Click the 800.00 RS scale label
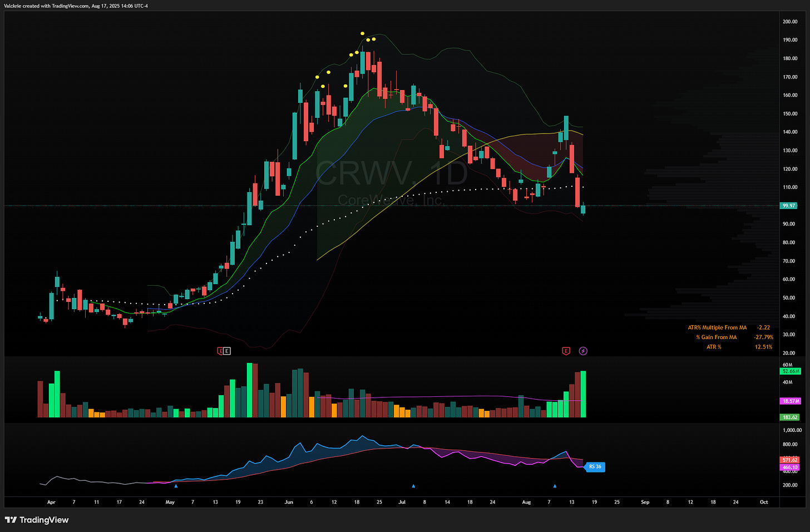This screenshot has height=532, width=810. point(790,445)
